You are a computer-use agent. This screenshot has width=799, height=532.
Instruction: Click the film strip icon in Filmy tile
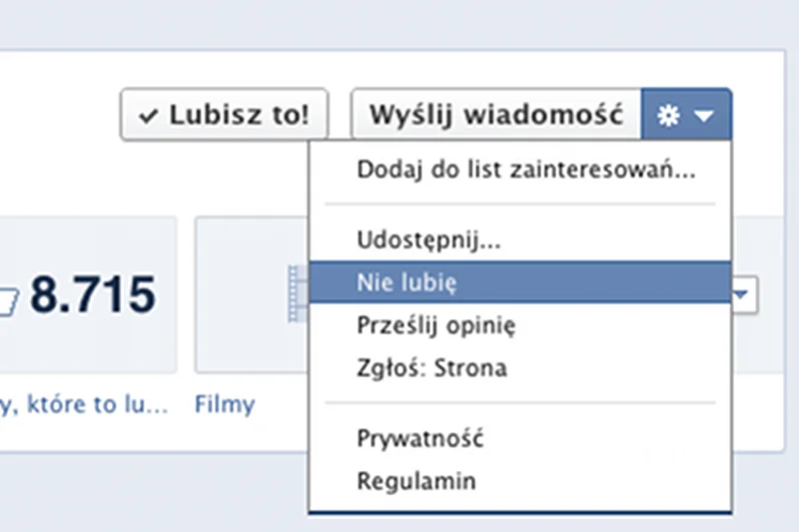(x=298, y=293)
